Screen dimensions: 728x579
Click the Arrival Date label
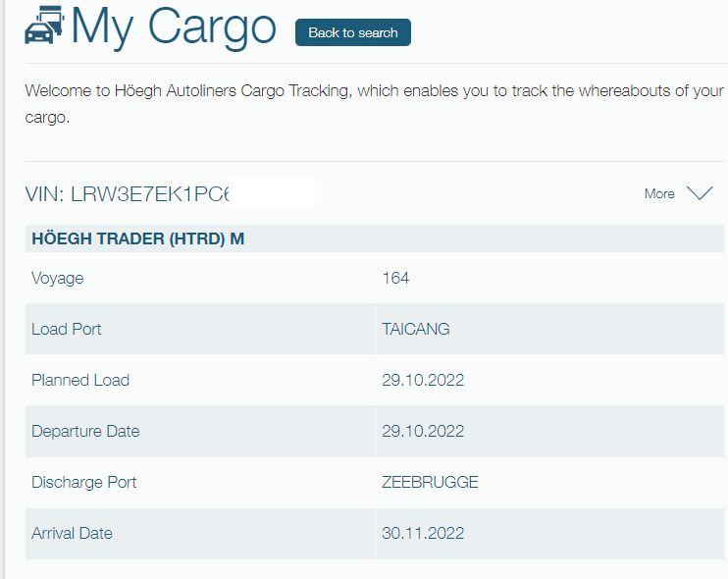pos(72,534)
